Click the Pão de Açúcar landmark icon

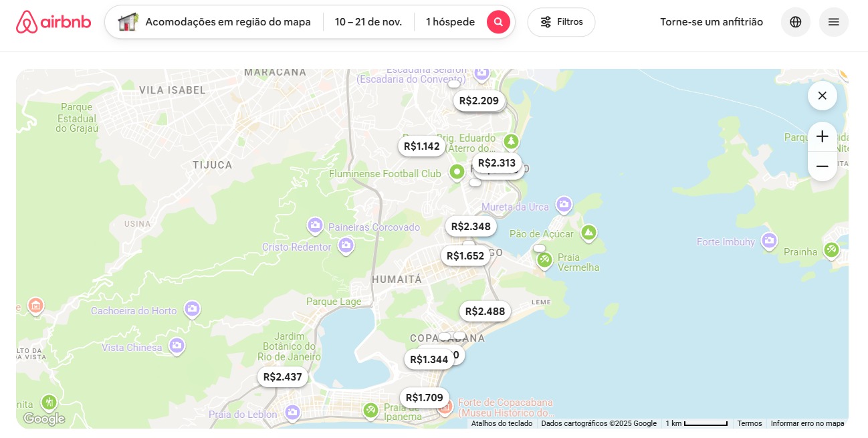588,232
